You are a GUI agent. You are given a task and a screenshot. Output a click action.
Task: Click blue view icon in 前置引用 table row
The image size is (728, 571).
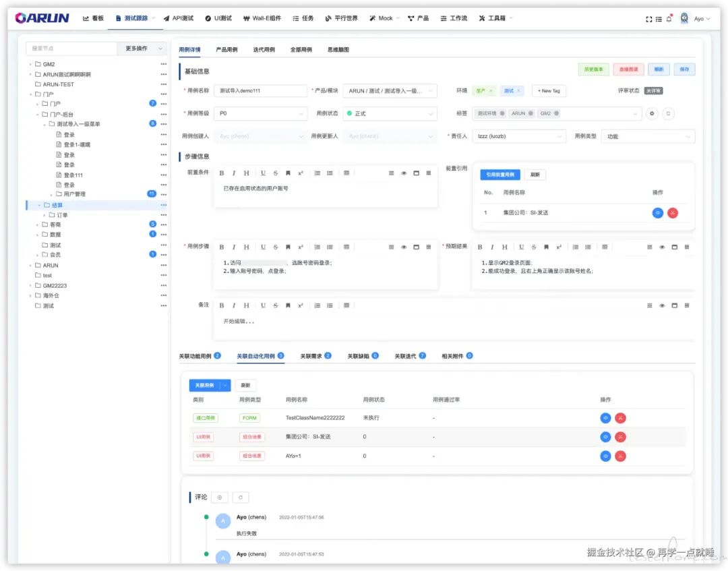[657, 212]
